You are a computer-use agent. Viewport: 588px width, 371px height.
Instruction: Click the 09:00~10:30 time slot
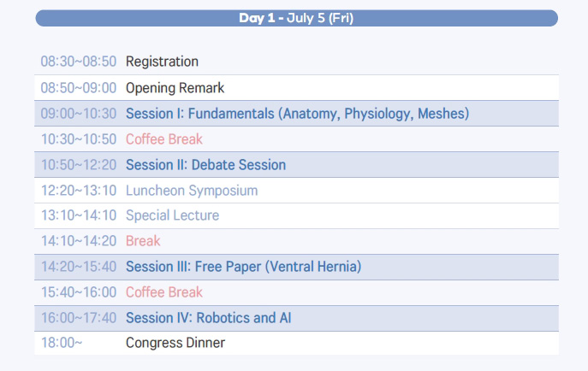pyautogui.click(x=79, y=114)
